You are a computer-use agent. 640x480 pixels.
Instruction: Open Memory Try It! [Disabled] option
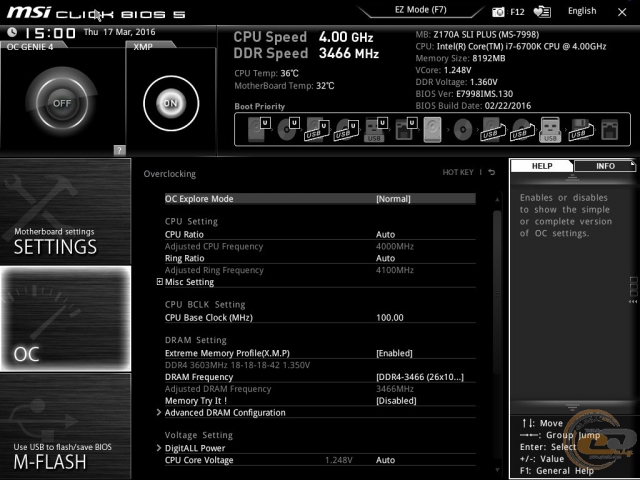tap(320, 400)
